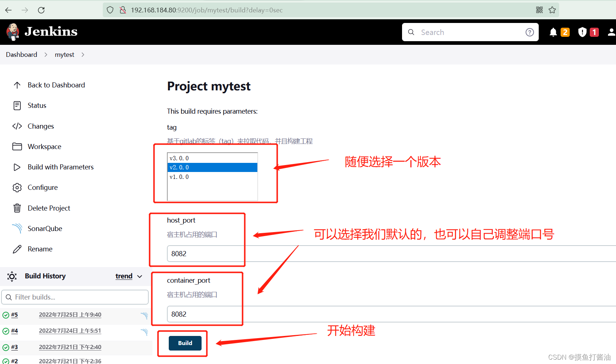Click the Workspace folder icon
Image resolution: width=616 pixels, height=364 pixels.
click(x=17, y=146)
